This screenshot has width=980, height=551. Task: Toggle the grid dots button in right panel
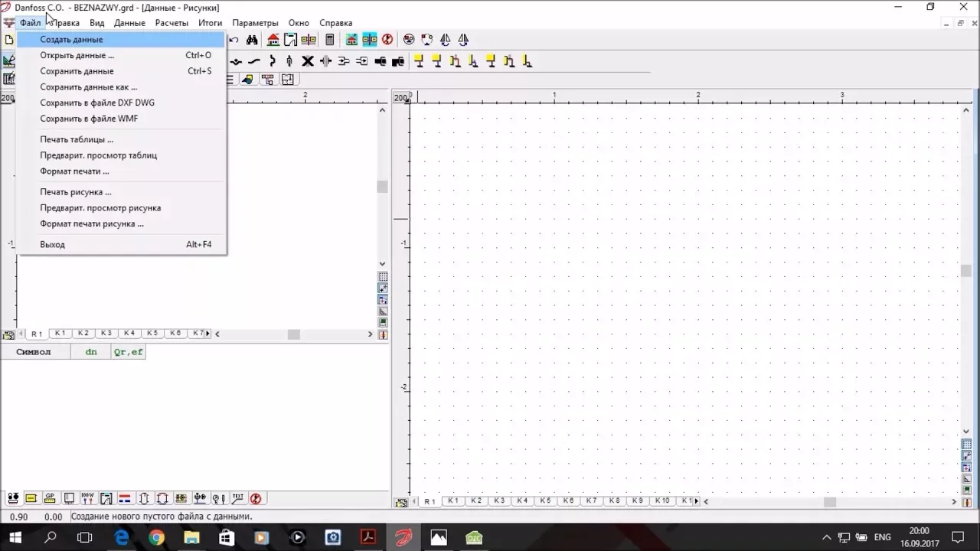pos(966,445)
